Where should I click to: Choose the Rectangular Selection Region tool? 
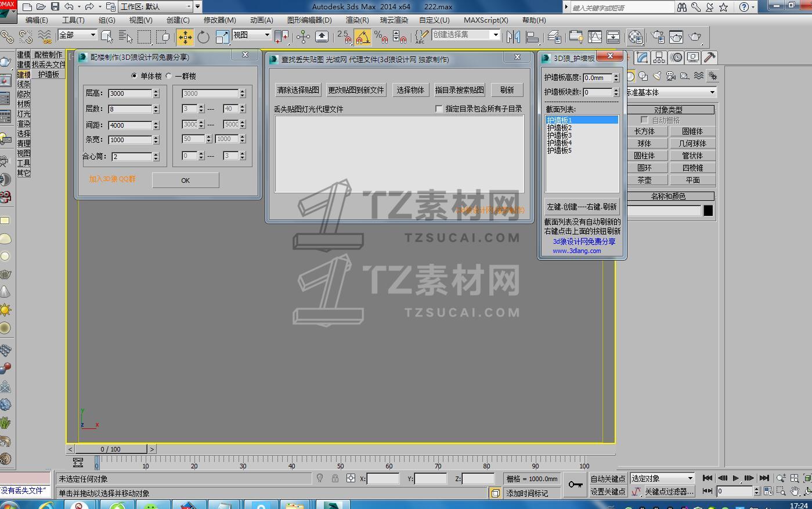pyautogui.click(x=144, y=37)
